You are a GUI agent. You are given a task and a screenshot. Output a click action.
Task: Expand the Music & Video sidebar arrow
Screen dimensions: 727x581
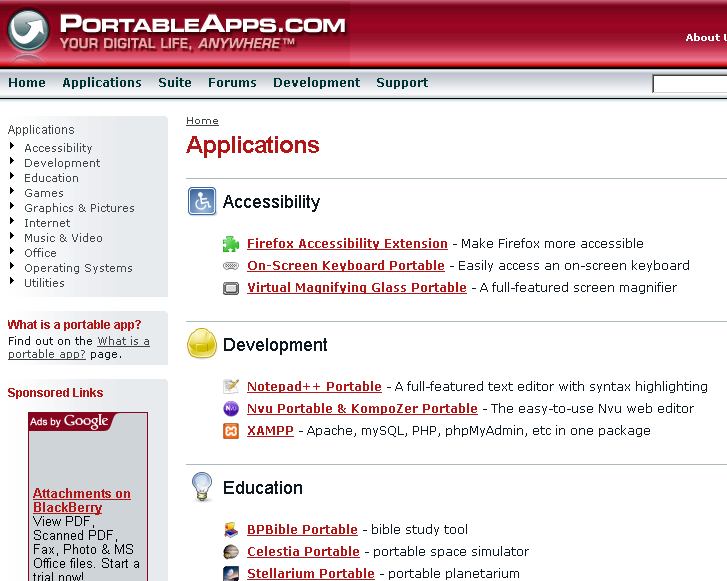[12, 236]
